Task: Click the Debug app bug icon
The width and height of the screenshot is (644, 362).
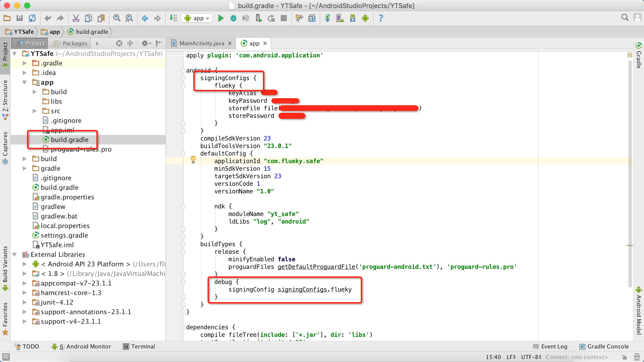Action: pos(233,18)
